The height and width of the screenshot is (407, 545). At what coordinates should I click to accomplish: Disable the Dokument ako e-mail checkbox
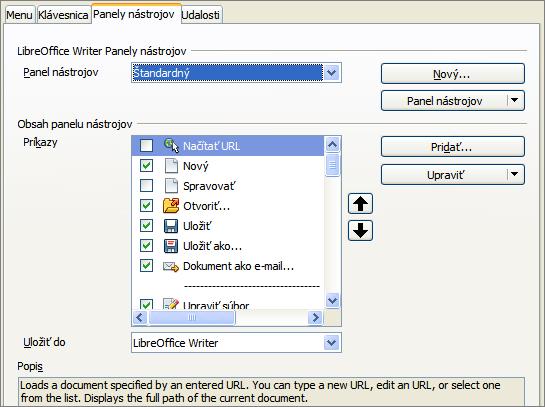click(146, 266)
